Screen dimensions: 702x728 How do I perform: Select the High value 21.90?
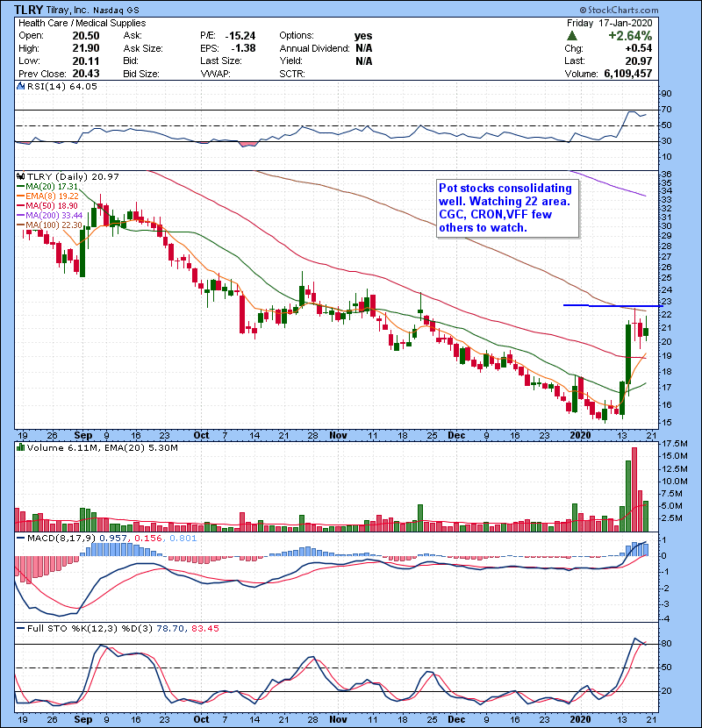pos(86,48)
